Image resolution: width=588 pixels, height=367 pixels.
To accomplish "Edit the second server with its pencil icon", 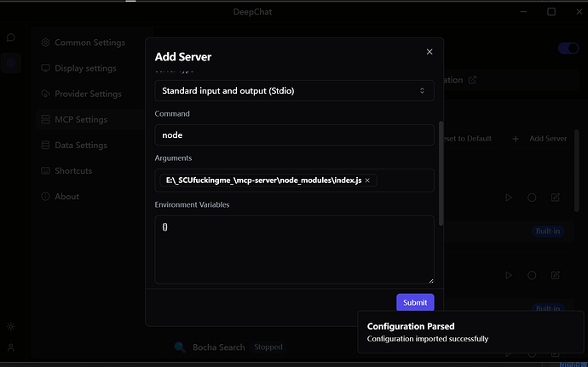I will coord(556,276).
